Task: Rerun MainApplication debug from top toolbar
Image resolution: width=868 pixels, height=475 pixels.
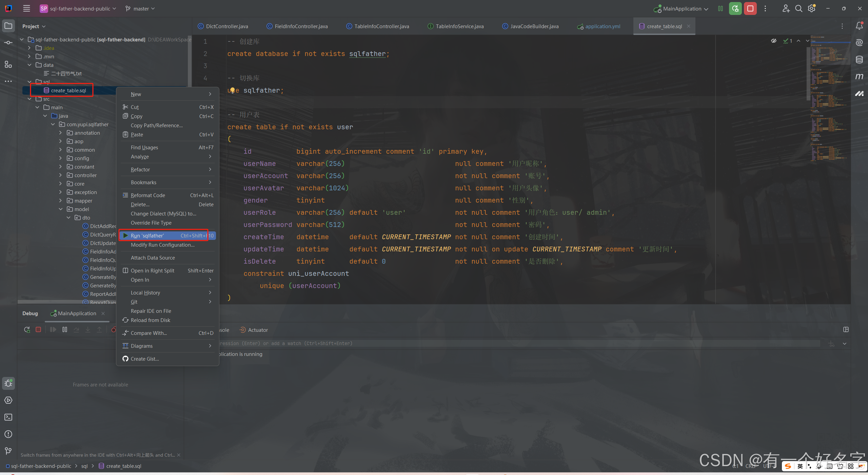Action: (x=735, y=8)
